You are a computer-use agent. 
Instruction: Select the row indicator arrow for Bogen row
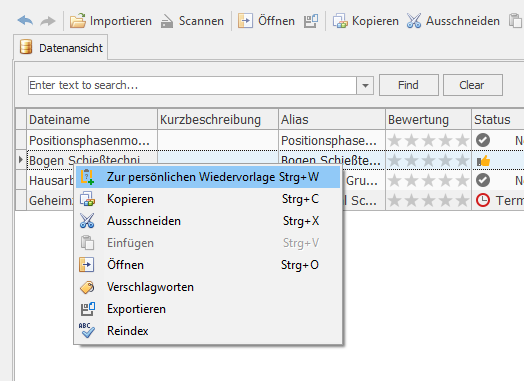[x=21, y=160]
